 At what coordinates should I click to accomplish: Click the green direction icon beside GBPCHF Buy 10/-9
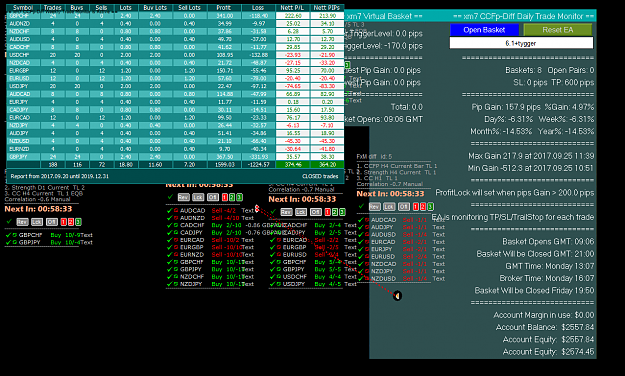tap(15, 235)
